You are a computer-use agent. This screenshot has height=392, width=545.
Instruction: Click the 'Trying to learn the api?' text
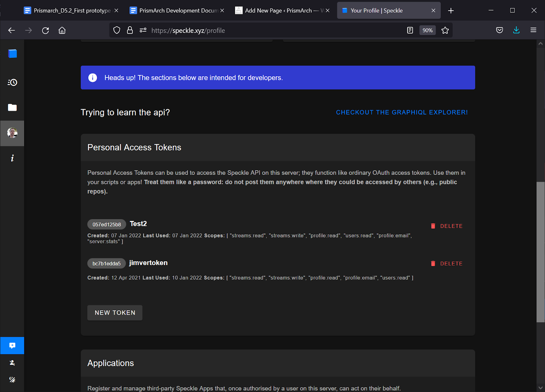click(125, 112)
